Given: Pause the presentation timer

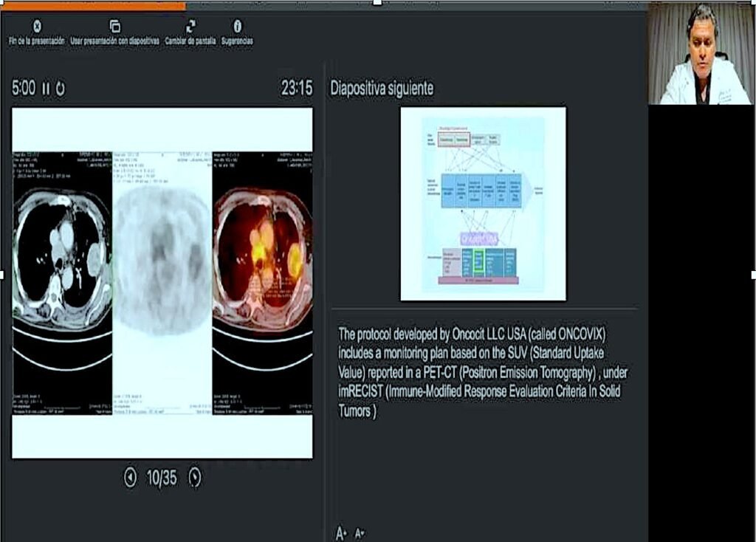Looking at the screenshot, I should point(46,89).
